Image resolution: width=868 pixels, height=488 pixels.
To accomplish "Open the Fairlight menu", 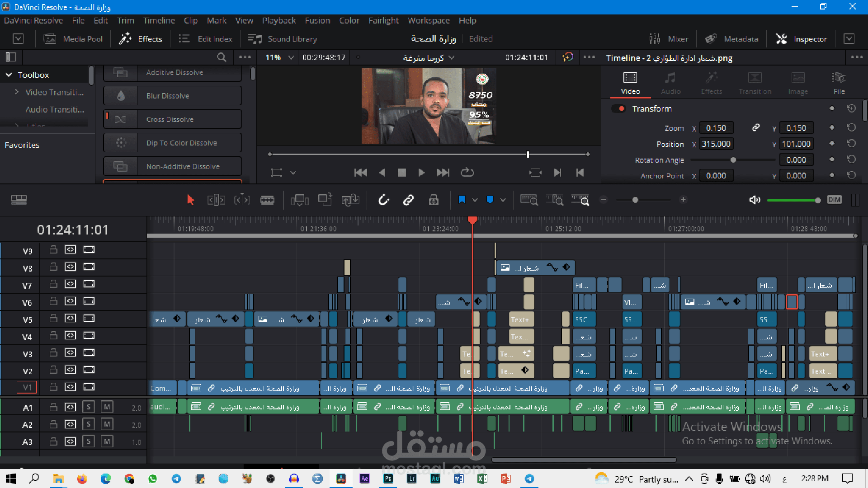I will pyautogui.click(x=383, y=21).
